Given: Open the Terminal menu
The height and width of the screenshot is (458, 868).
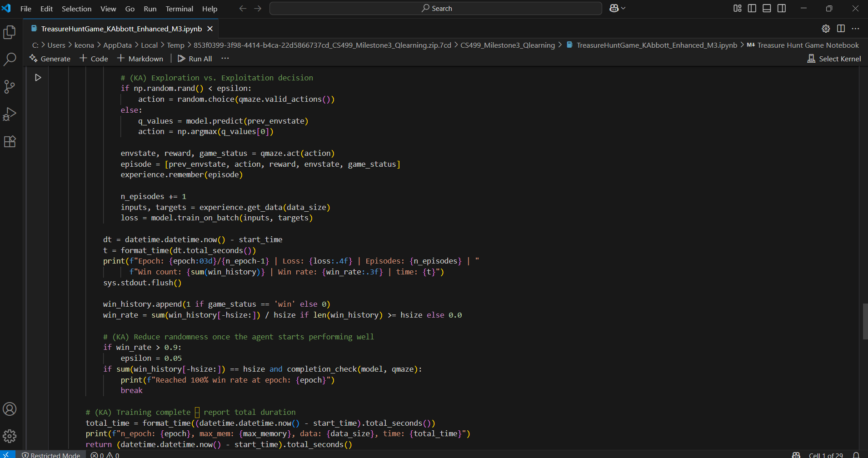Looking at the screenshot, I should pos(179,9).
